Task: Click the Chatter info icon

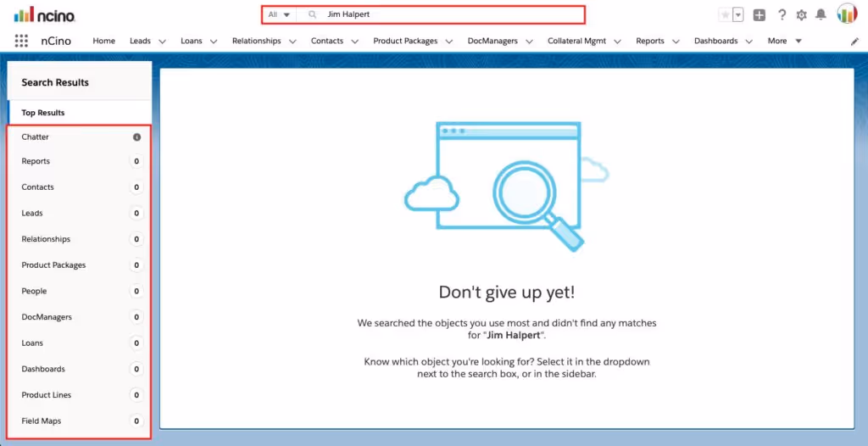Action: tap(136, 137)
